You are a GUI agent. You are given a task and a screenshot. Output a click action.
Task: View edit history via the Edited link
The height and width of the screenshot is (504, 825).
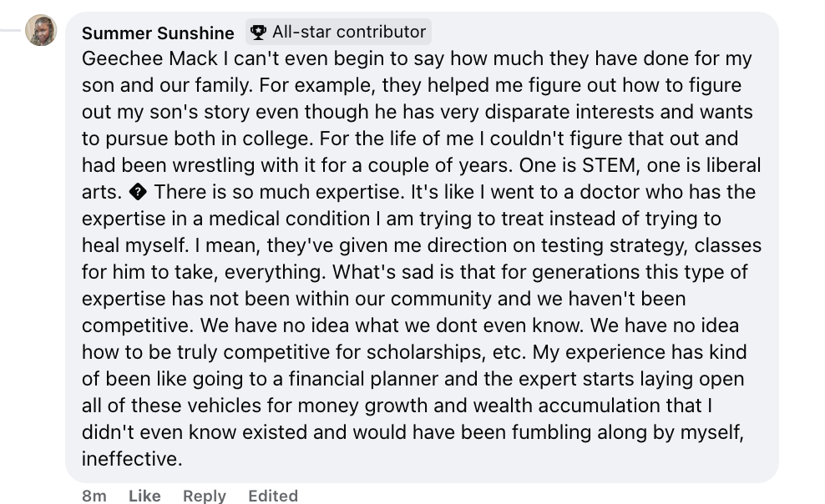tap(273, 496)
